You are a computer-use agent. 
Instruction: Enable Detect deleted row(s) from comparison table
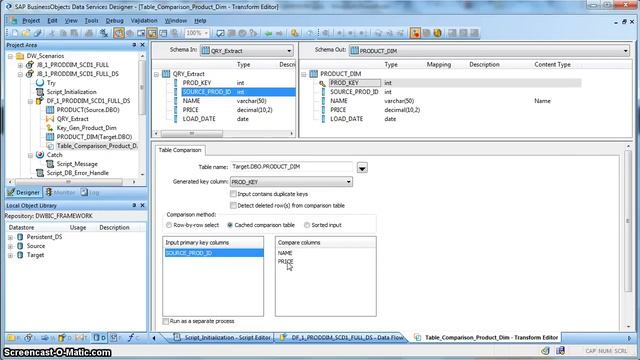click(233, 205)
